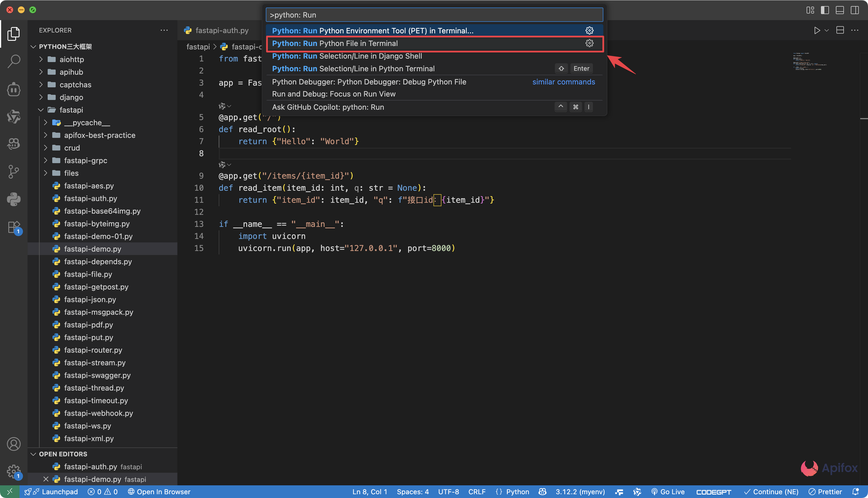Select Run Python File in Terminal command

click(335, 43)
